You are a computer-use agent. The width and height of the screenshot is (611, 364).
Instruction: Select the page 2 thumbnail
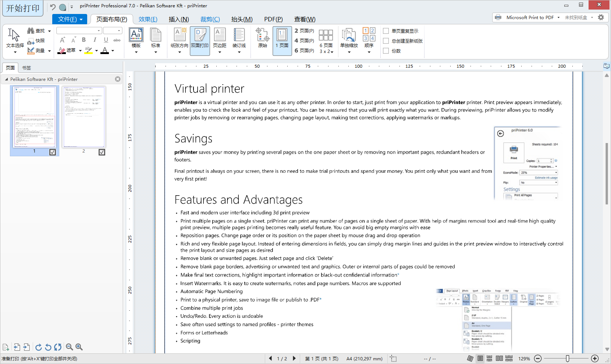[x=84, y=117]
